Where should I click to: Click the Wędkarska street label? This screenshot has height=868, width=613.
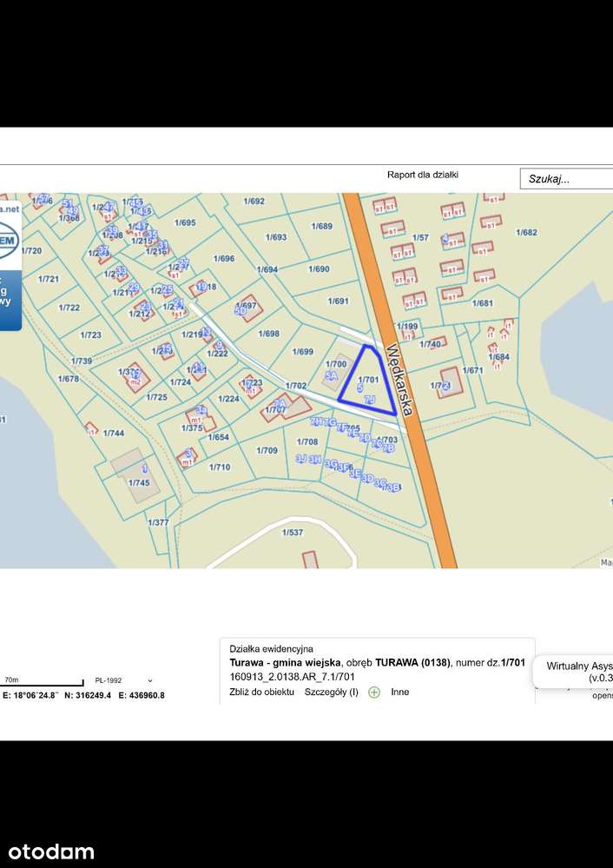[x=400, y=380]
